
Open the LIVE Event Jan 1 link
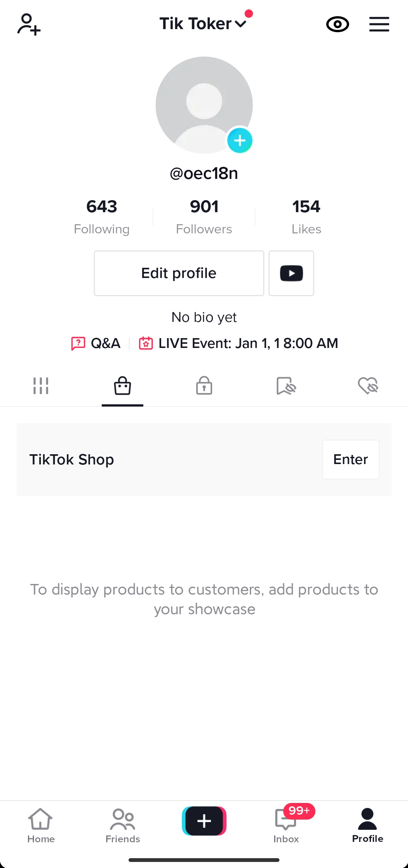(x=239, y=343)
